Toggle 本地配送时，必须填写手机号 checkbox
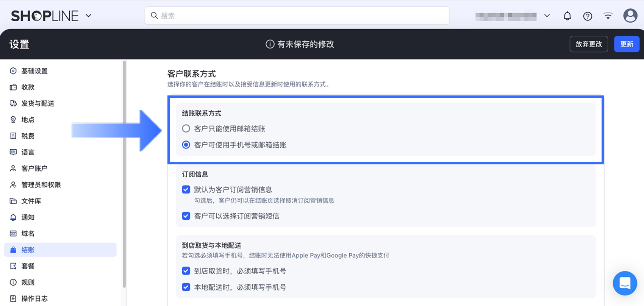The image size is (644, 306). [186, 287]
